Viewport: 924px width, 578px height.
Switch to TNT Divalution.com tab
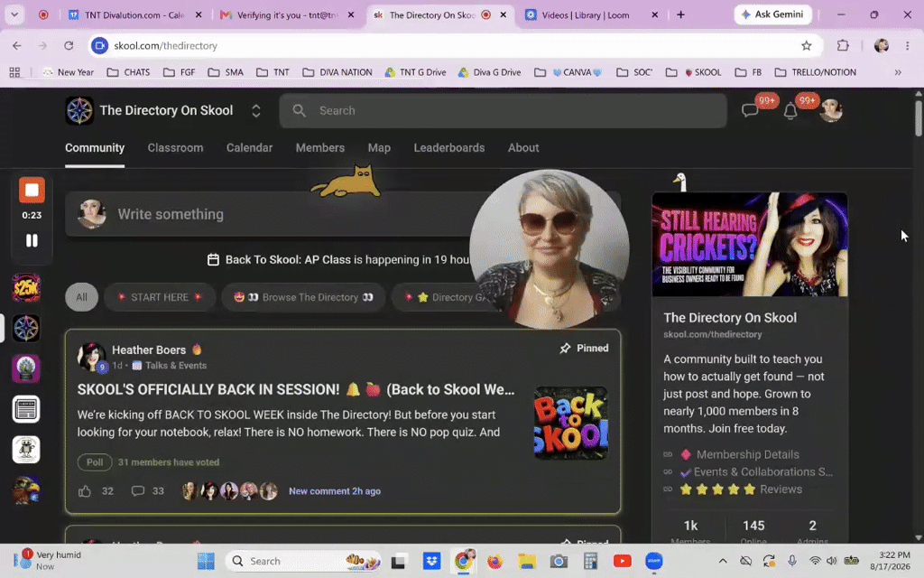click(134, 14)
